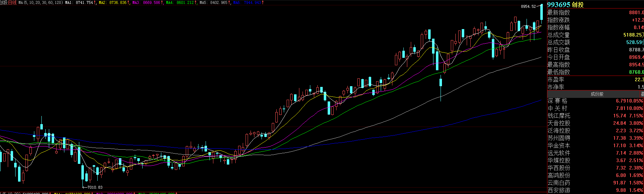Open 西安旅游 stock entry
This screenshot has width=644, height=194.
[559, 190]
